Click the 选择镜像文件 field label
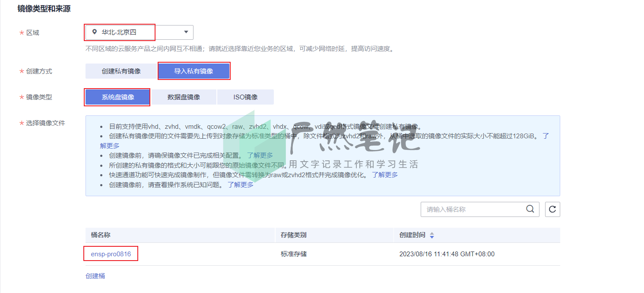 [x=45, y=123]
